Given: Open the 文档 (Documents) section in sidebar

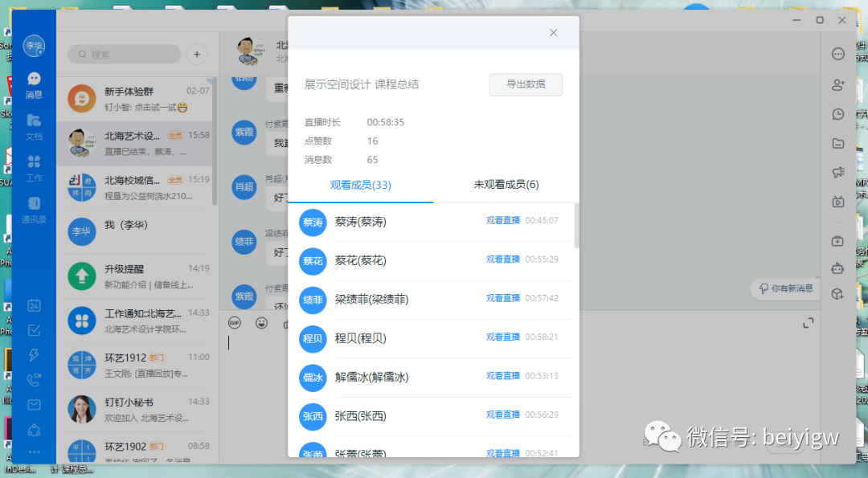Looking at the screenshot, I should click(x=34, y=125).
